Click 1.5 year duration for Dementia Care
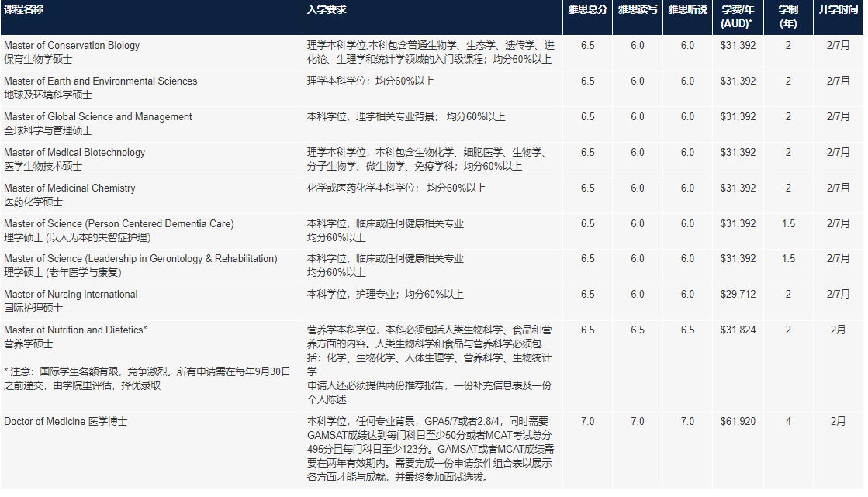 click(x=788, y=223)
